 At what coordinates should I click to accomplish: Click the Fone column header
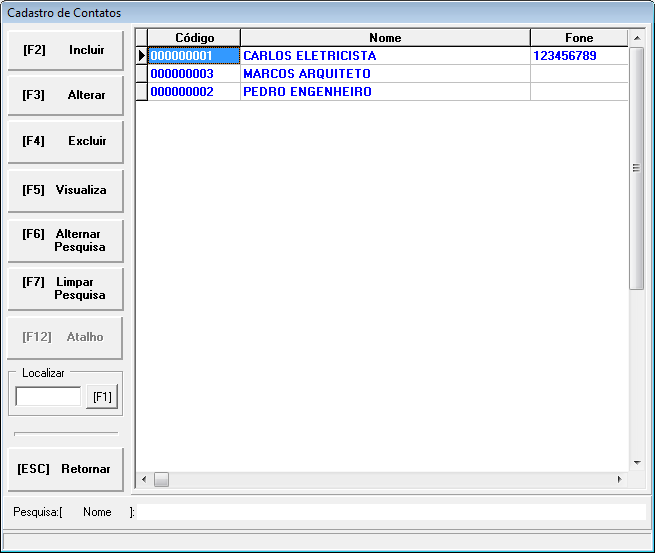pos(578,38)
